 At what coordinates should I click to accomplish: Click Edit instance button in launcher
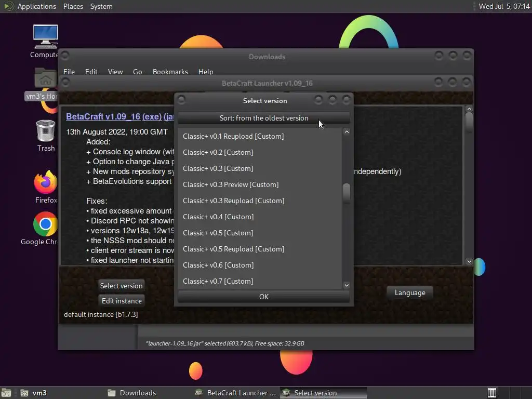(x=122, y=301)
